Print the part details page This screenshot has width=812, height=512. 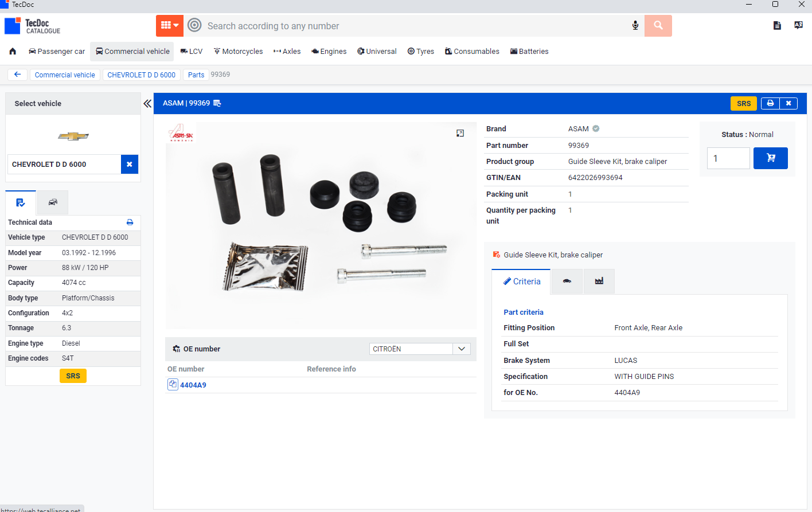770,103
